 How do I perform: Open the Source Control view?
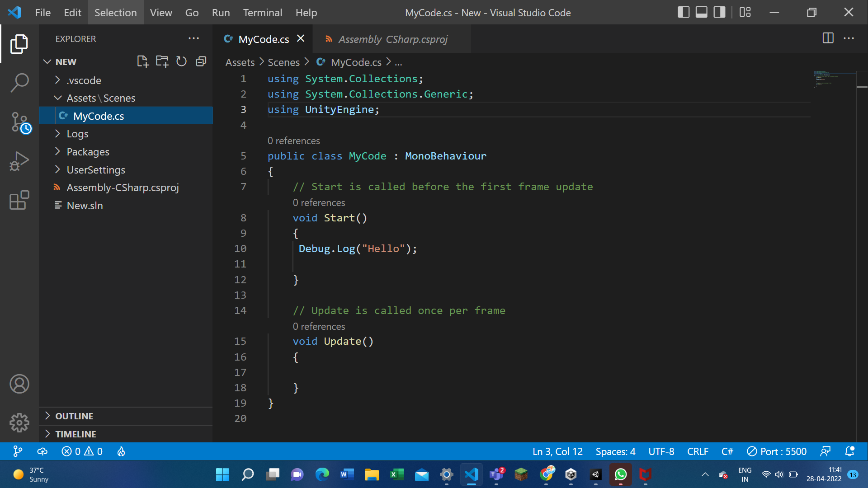tap(19, 122)
